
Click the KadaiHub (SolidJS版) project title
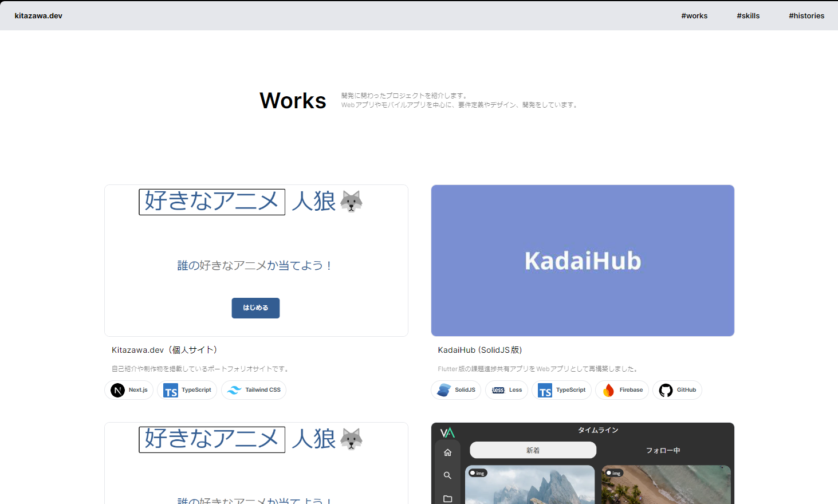point(480,350)
